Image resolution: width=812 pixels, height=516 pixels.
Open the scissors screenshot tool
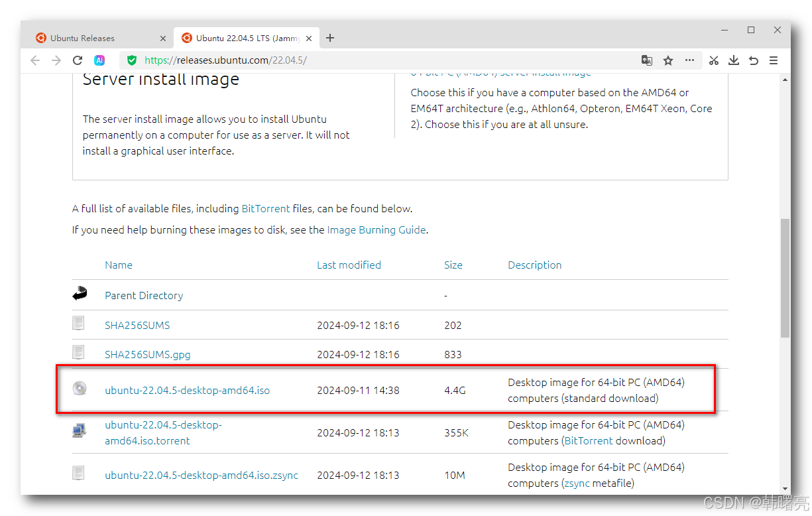tap(713, 60)
